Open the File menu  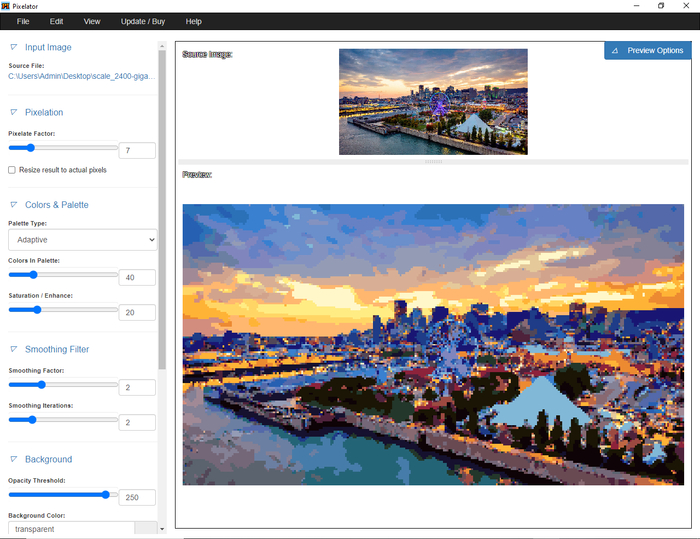[x=23, y=21]
